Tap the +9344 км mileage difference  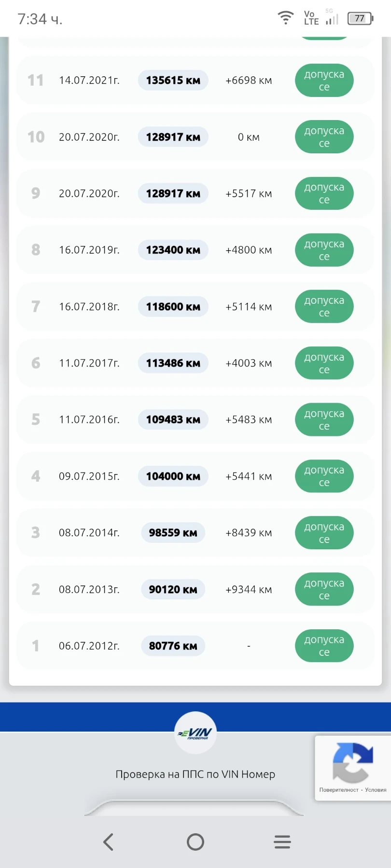tap(249, 589)
